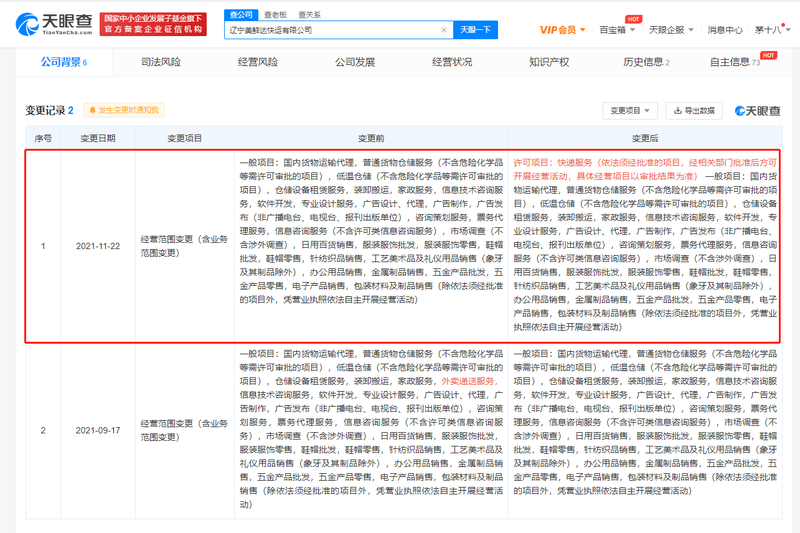Switch to the 经营风险 tab
This screenshot has width=800, height=533.
click(258, 62)
